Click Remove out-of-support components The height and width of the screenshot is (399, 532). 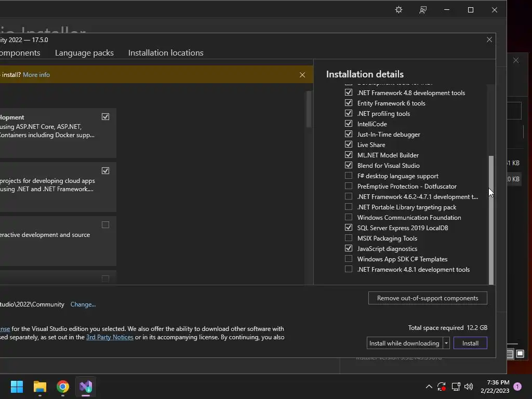(x=428, y=298)
